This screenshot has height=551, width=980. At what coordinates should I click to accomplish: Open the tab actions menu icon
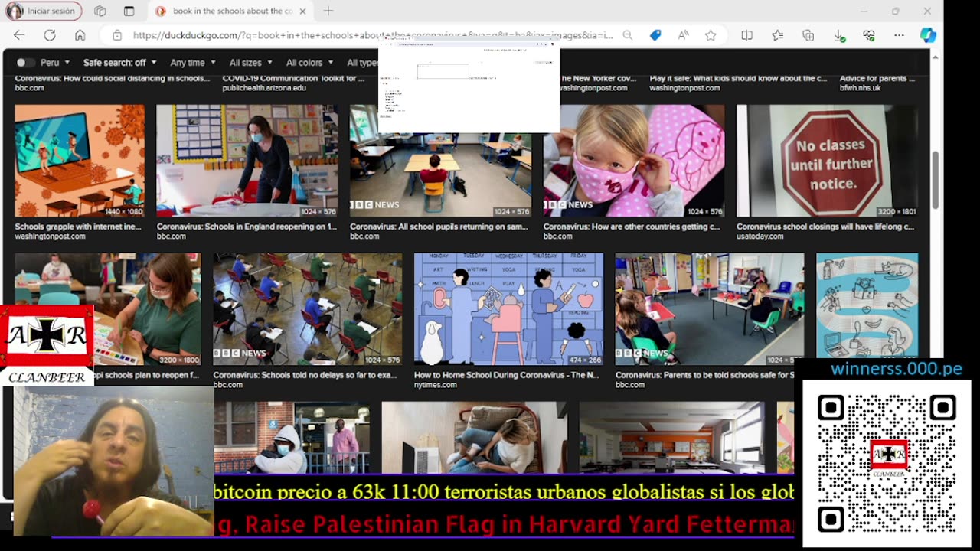pyautogui.click(x=129, y=11)
